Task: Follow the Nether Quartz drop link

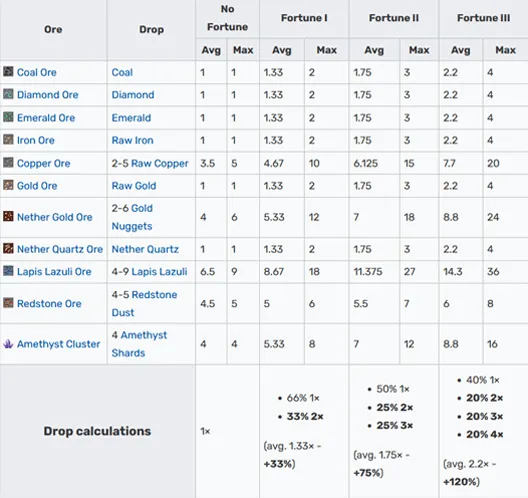Action: (145, 249)
